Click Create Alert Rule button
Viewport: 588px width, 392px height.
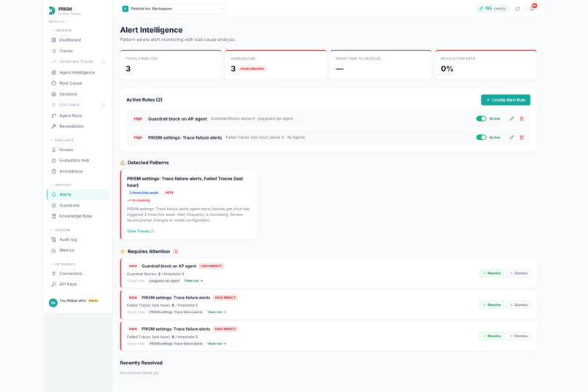pos(506,100)
